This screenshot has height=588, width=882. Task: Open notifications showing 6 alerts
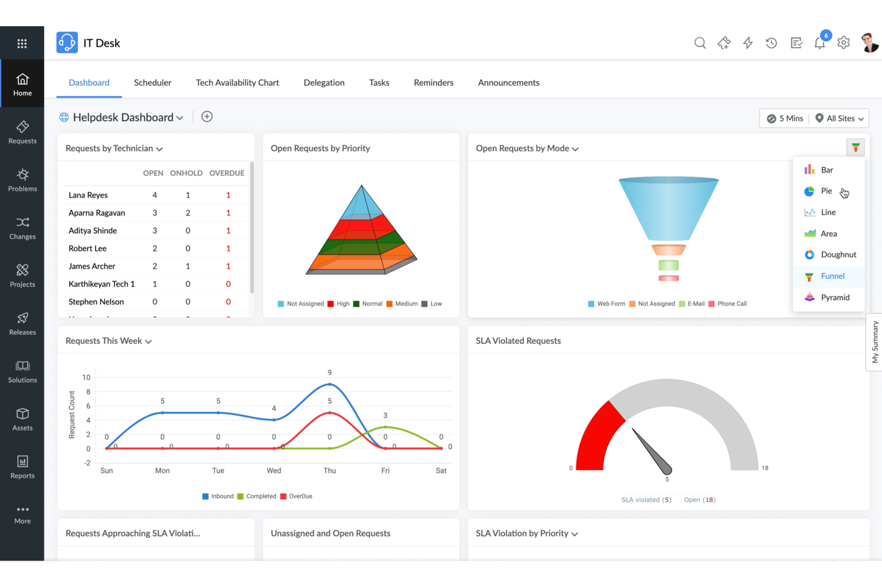pos(819,42)
